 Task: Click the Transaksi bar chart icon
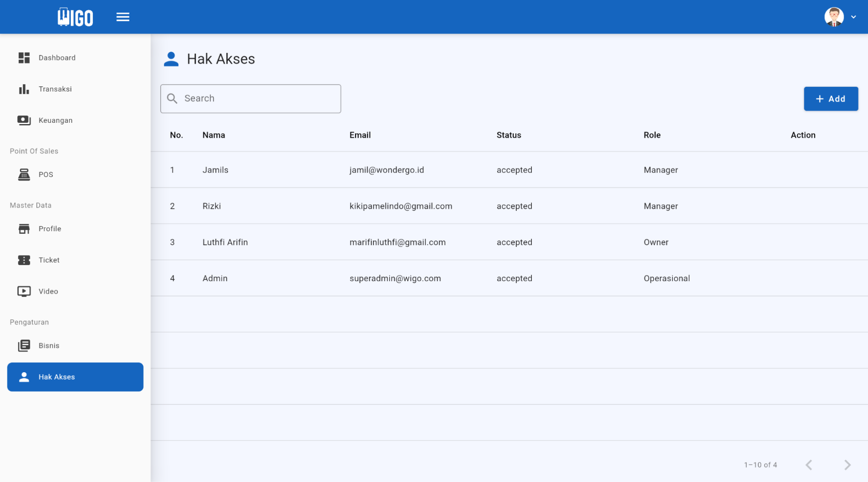(x=24, y=89)
